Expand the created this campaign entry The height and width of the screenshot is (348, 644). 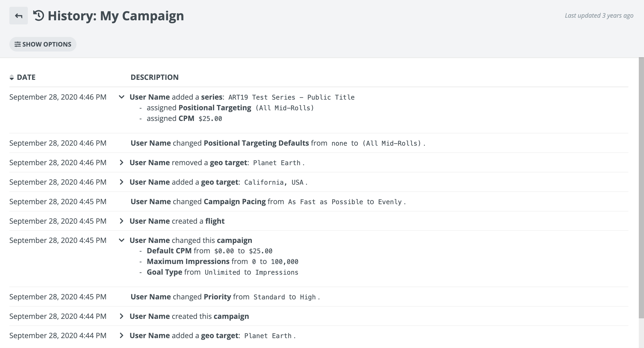pos(121,316)
